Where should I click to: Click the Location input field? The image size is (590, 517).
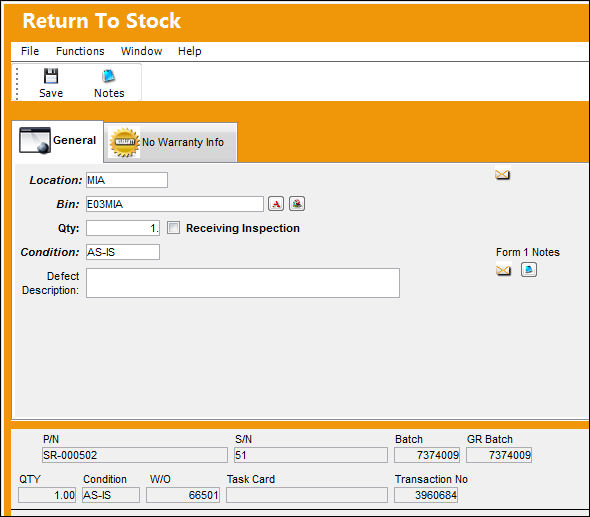(x=127, y=180)
